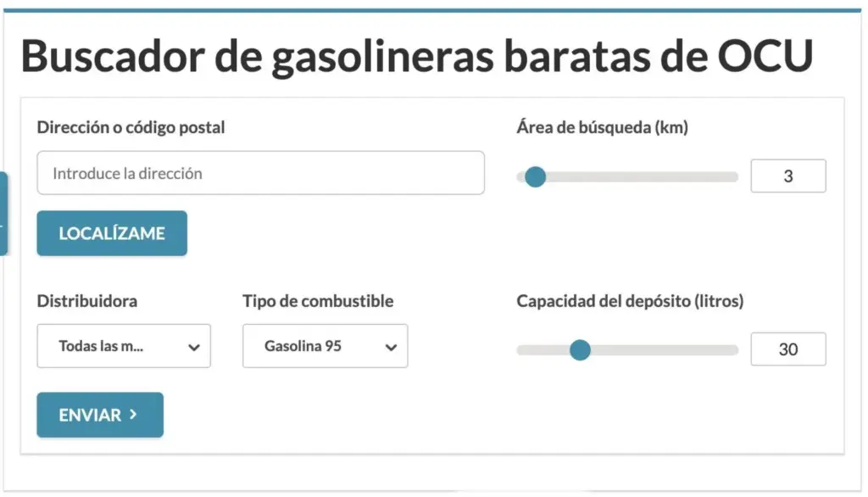
Task: Click the address or postal code input field
Action: click(x=260, y=173)
